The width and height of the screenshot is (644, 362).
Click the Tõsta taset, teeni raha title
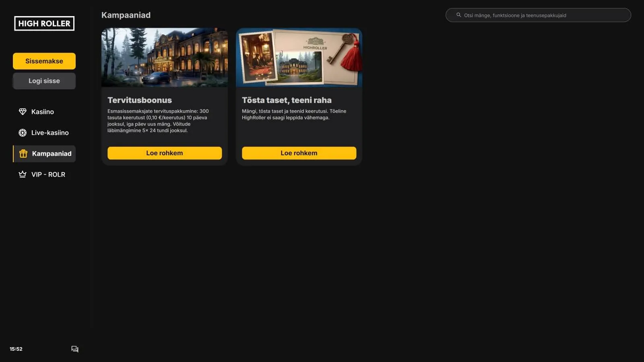pyautogui.click(x=287, y=100)
